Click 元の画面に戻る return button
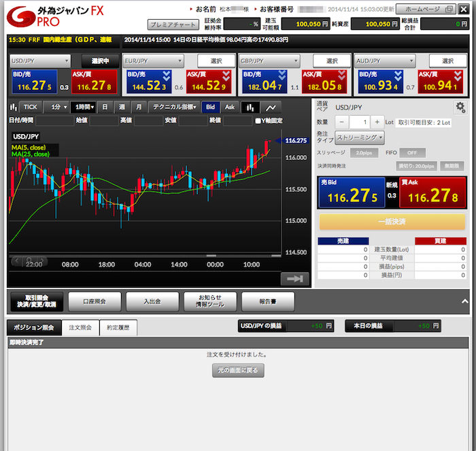This screenshot has width=476, height=451. click(238, 370)
